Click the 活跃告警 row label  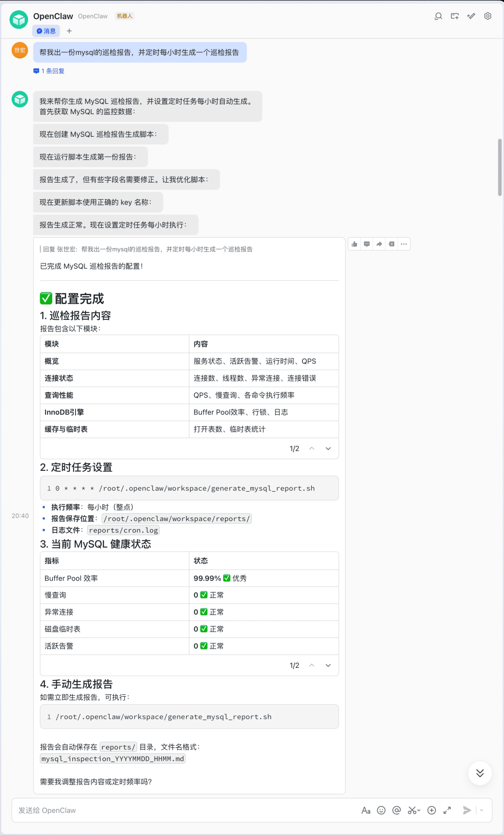click(x=59, y=646)
